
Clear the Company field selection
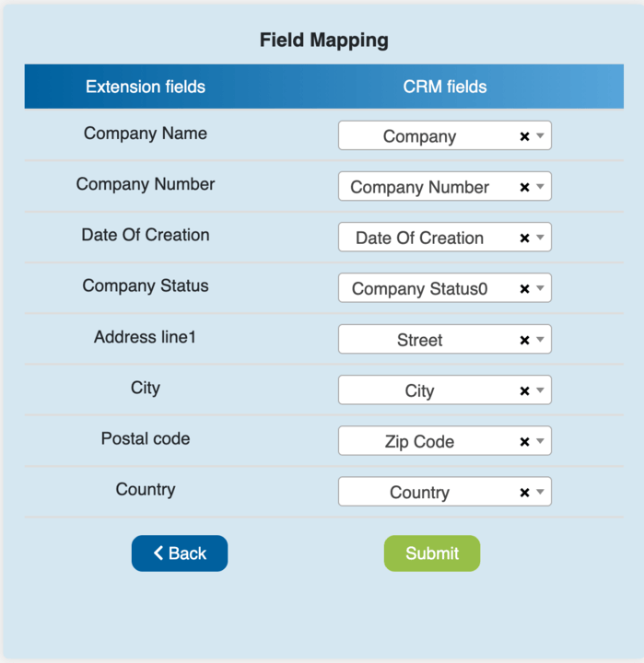(x=524, y=136)
